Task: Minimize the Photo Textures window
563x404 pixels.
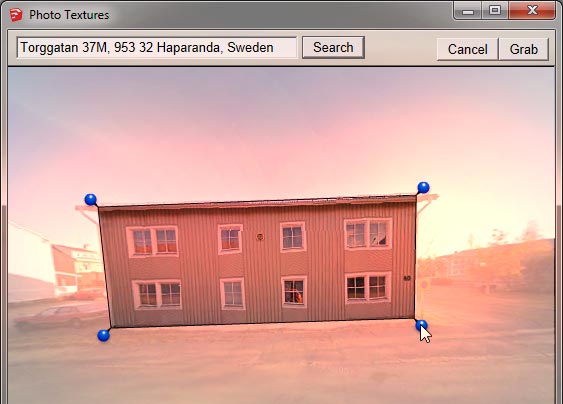Action: pos(467,11)
